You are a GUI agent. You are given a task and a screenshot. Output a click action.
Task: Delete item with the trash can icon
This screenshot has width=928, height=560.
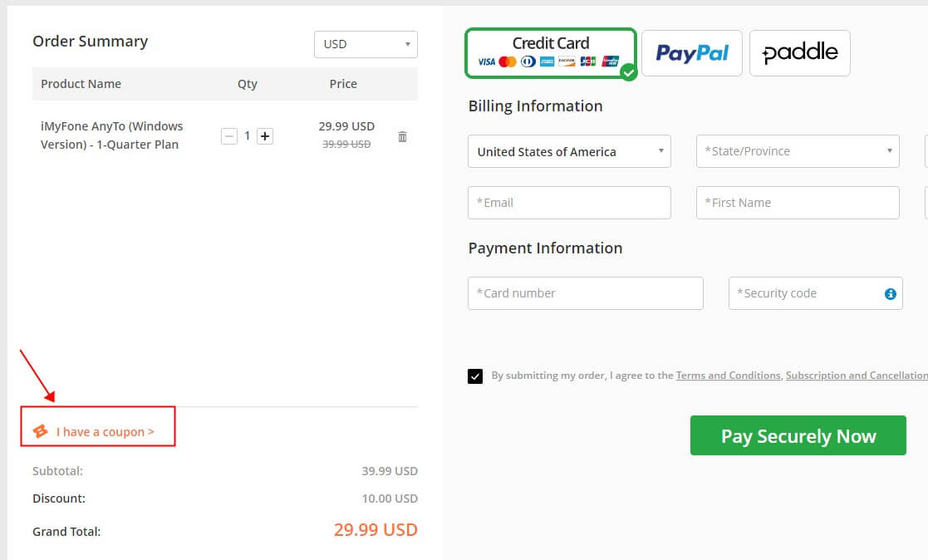tap(402, 137)
